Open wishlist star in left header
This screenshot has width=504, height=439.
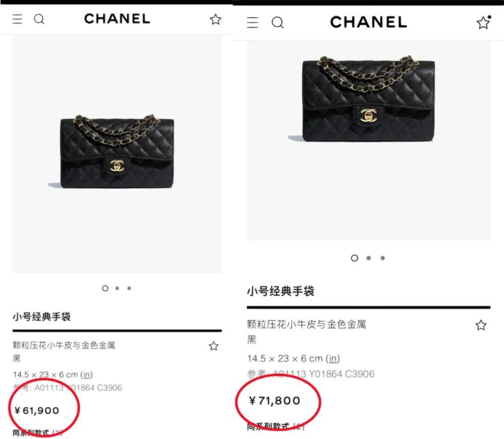click(215, 19)
